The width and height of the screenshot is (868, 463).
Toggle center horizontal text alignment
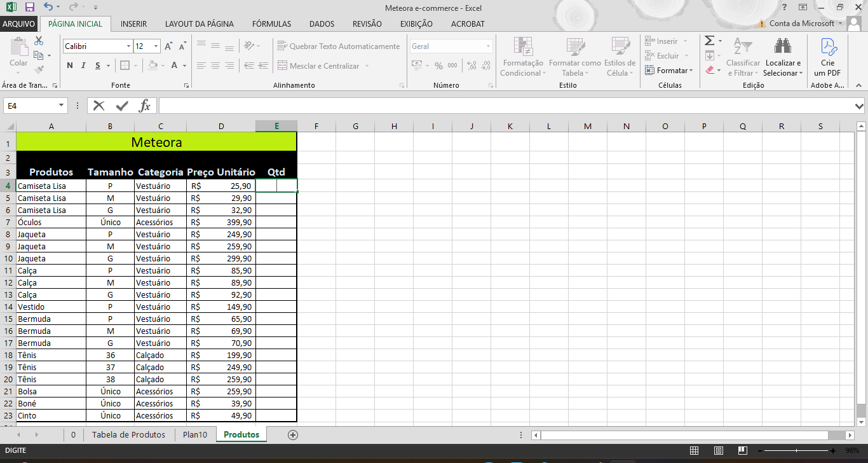(x=215, y=66)
